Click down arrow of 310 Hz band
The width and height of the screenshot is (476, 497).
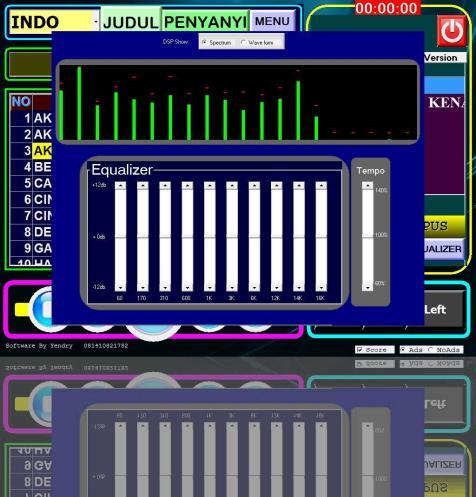point(165,288)
